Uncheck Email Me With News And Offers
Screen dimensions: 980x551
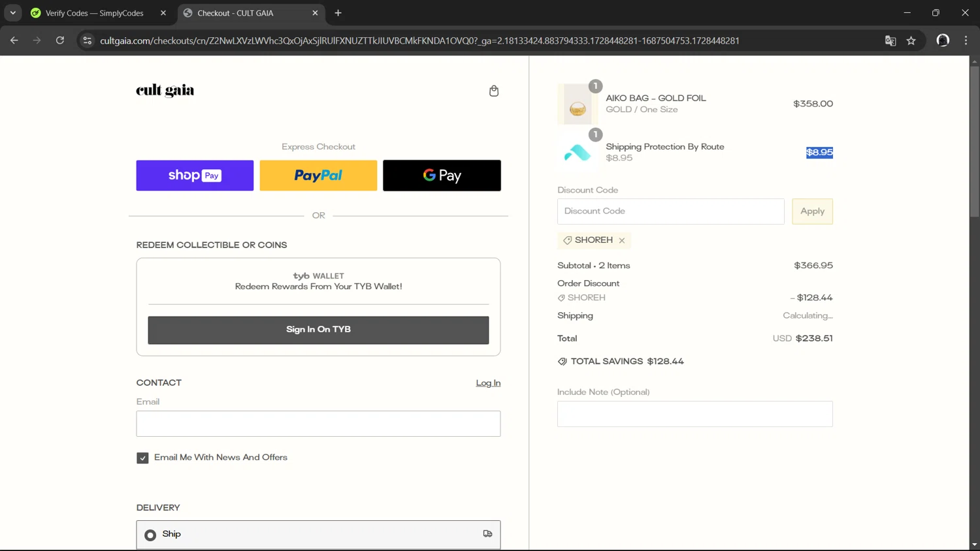coord(142,458)
